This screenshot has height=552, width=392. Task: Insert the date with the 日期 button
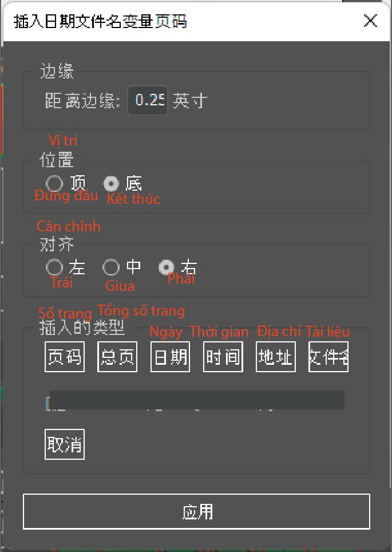pyautogui.click(x=171, y=357)
